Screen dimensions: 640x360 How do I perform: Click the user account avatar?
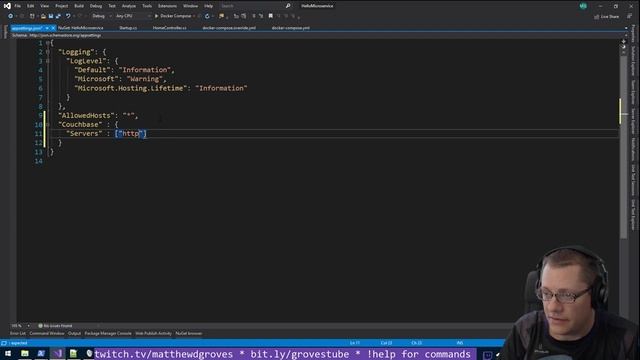coord(583,6)
